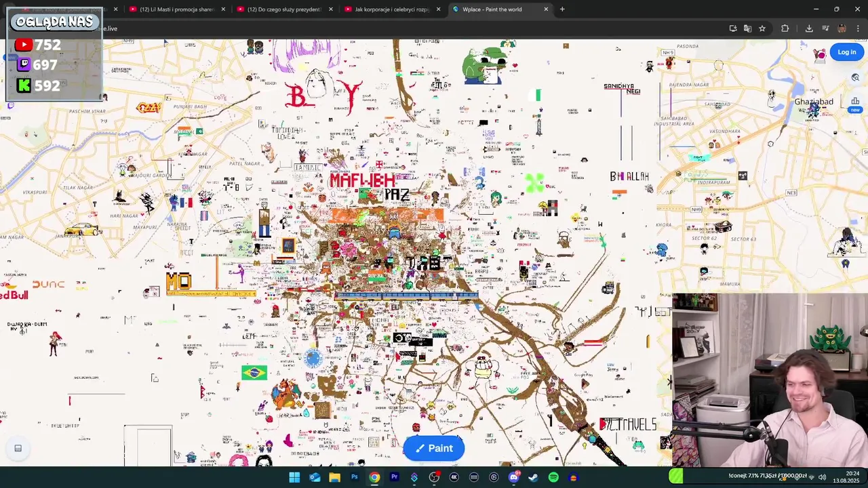Open File Explorer from the taskbar
The image size is (868, 488).
point(334,478)
